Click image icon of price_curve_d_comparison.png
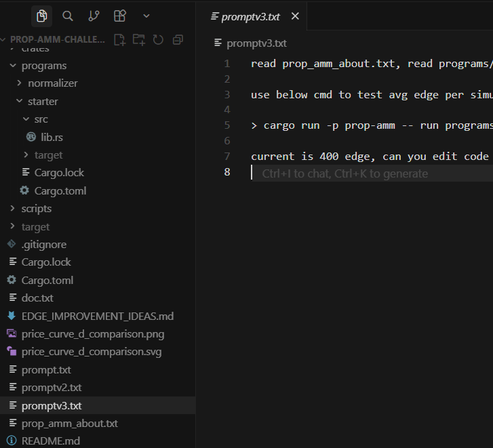This screenshot has width=493, height=448. [x=12, y=333]
